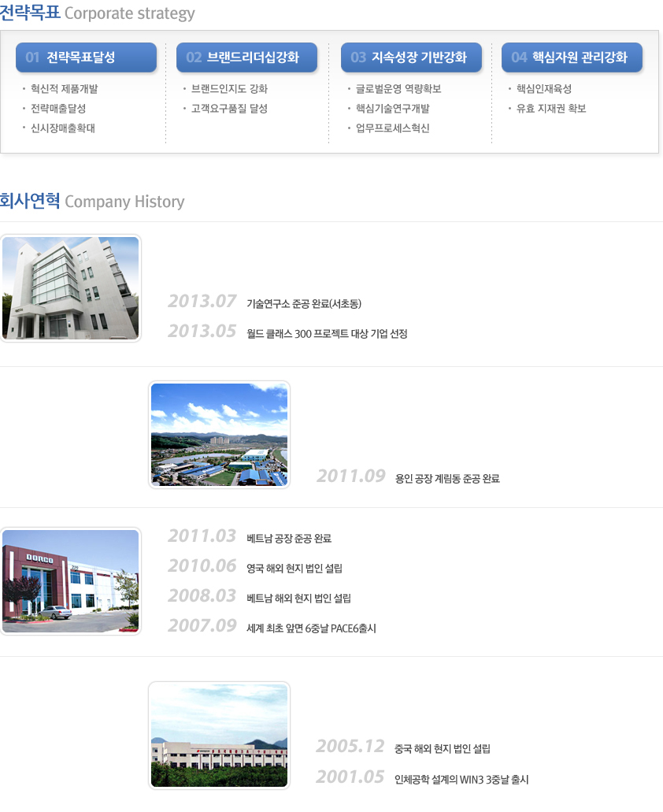663x812 pixels.
Task: Open the white research building photo
Action: coord(71,288)
